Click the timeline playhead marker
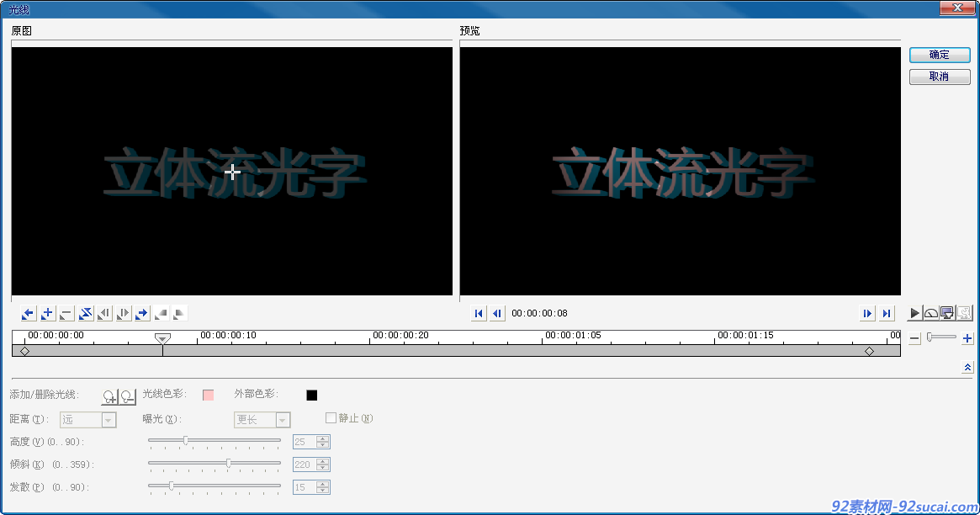Image resolution: width=980 pixels, height=515 pixels. click(x=162, y=338)
